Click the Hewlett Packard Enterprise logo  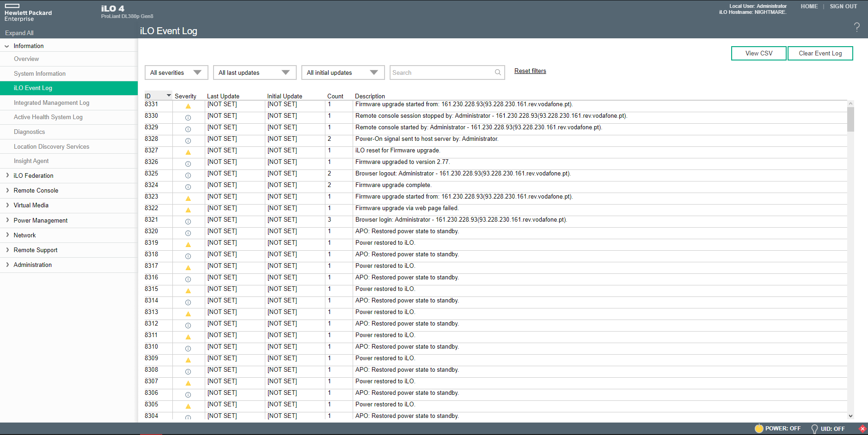point(28,12)
